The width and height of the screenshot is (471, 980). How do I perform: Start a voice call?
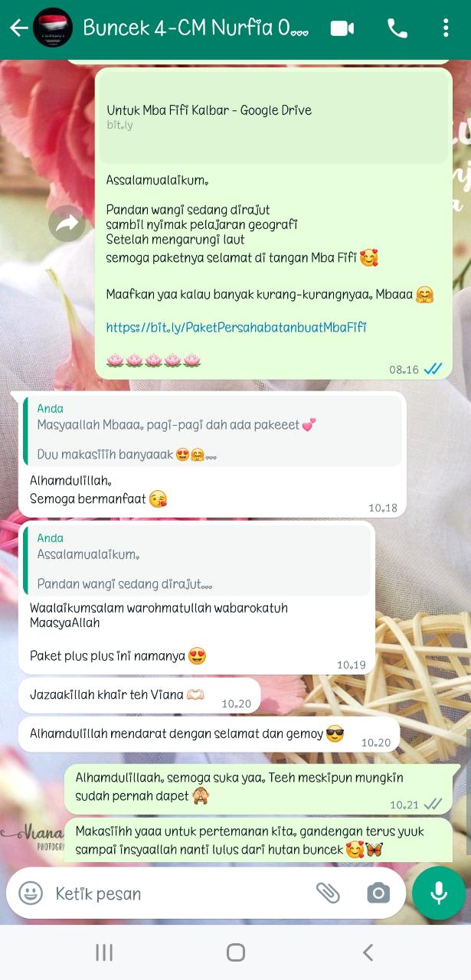point(397,28)
